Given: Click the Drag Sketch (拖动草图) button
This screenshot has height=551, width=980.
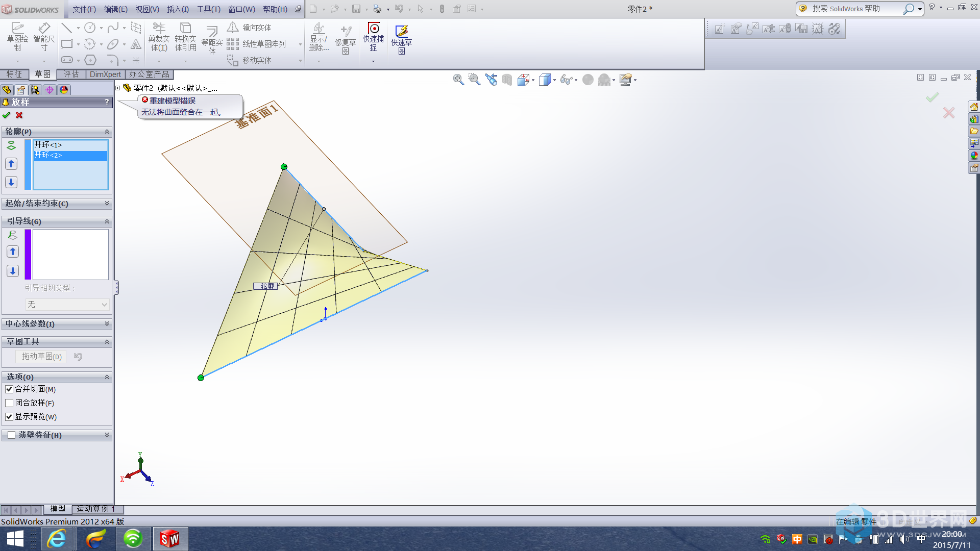Looking at the screenshot, I should point(41,357).
